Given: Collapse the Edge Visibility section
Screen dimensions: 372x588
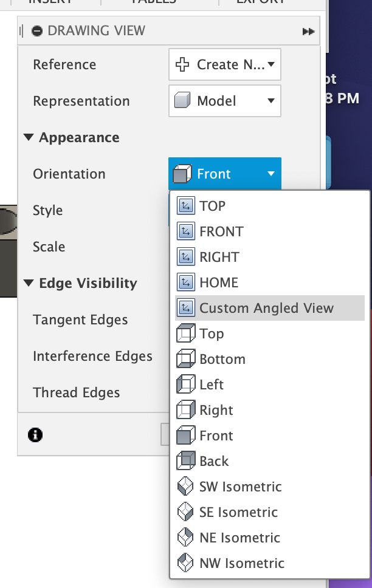Looking at the screenshot, I should pyautogui.click(x=28, y=283).
